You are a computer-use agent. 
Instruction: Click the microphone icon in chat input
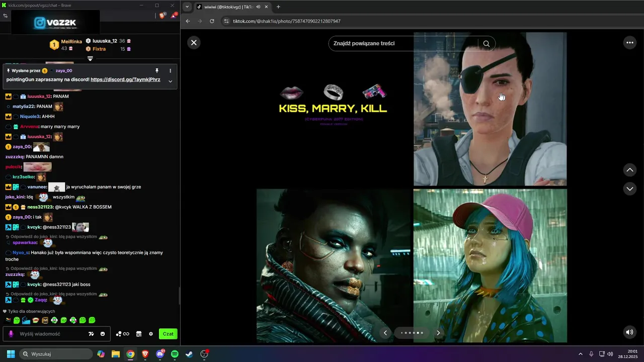point(11,334)
